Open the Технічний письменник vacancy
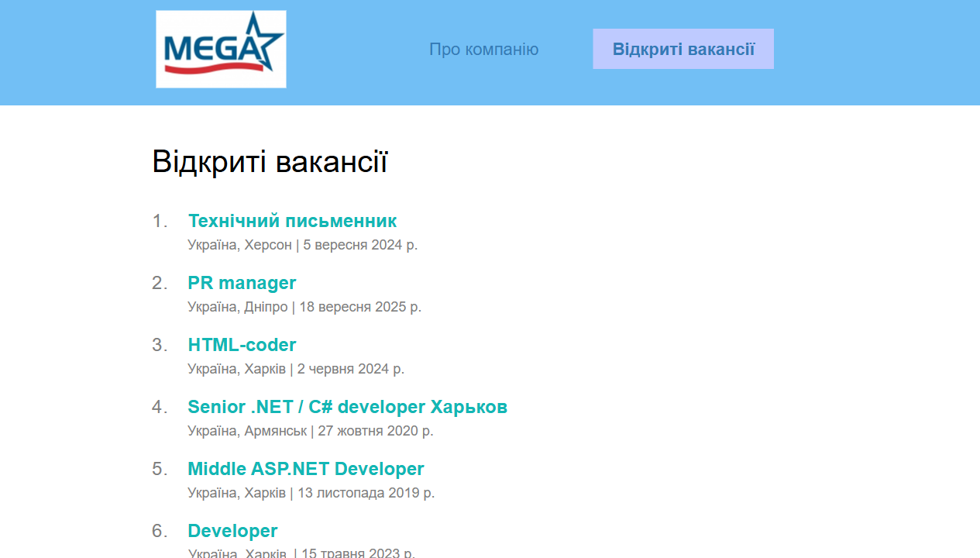 click(x=292, y=221)
